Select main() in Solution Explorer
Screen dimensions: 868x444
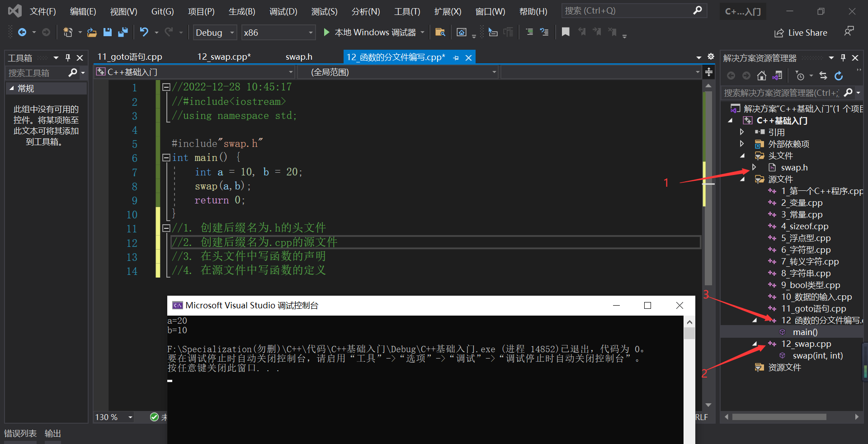click(805, 332)
